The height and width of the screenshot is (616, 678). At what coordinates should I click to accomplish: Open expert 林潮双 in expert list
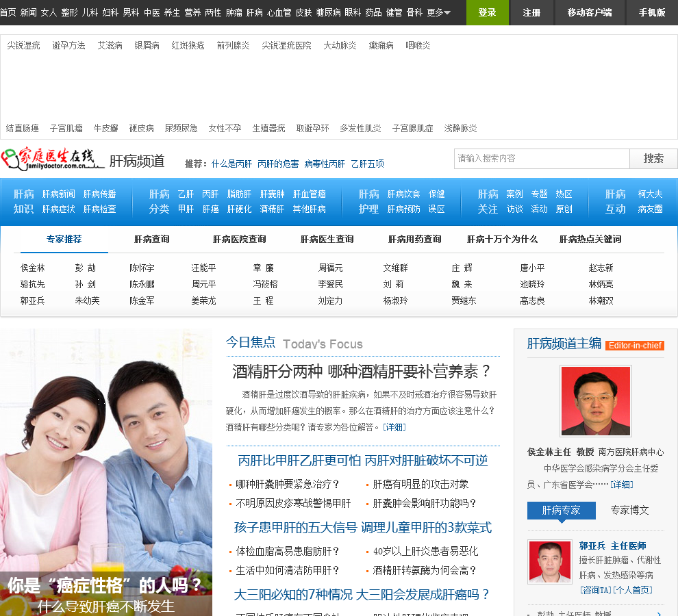coord(601,301)
